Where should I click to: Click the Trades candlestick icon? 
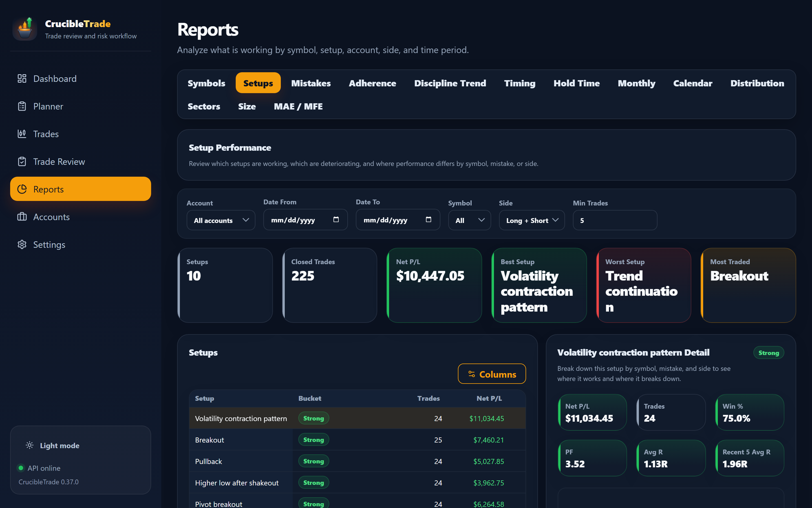click(x=22, y=134)
